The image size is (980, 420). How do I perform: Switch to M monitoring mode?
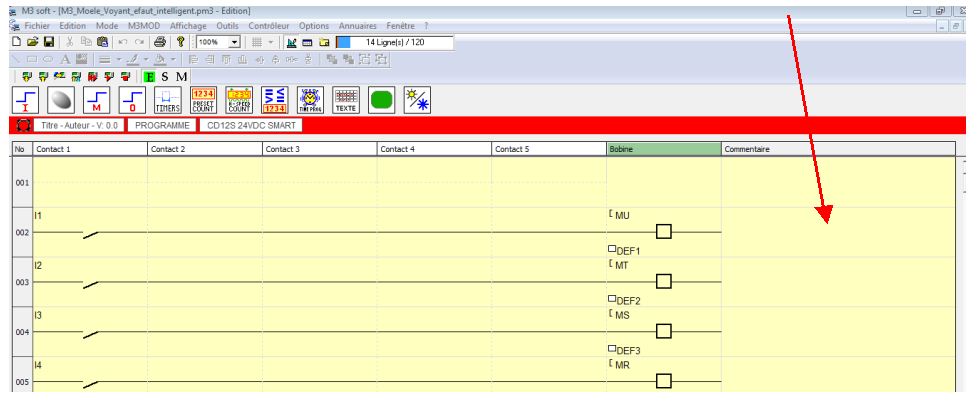click(x=180, y=76)
